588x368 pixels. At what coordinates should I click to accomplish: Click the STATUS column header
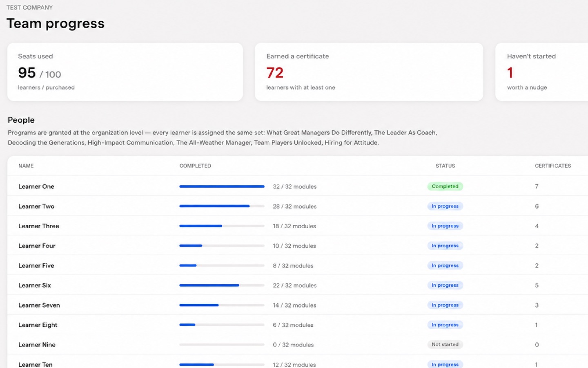(x=445, y=166)
